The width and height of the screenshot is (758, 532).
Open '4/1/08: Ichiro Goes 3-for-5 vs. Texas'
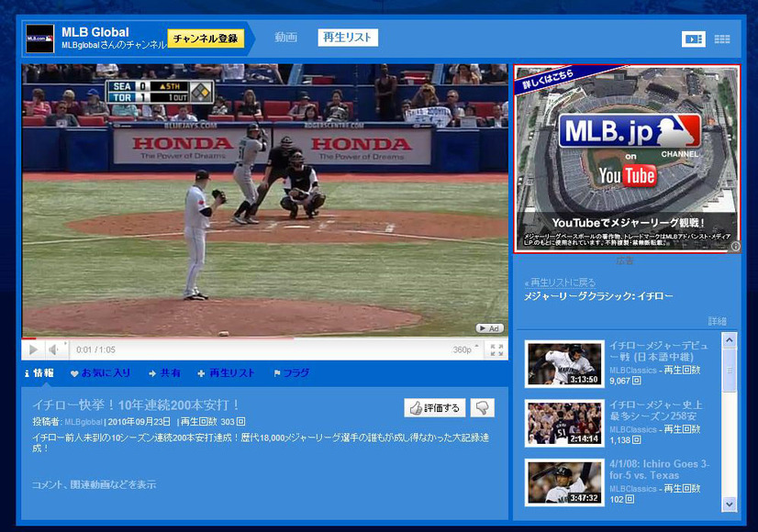(x=660, y=470)
